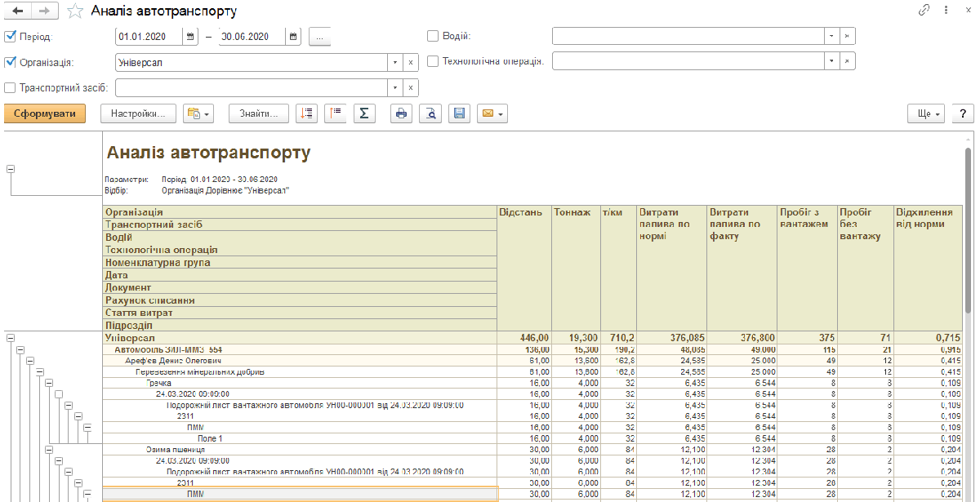The height and width of the screenshot is (502, 980).
Task: Click the Знайти... button
Action: pyautogui.click(x=259, y=114)
